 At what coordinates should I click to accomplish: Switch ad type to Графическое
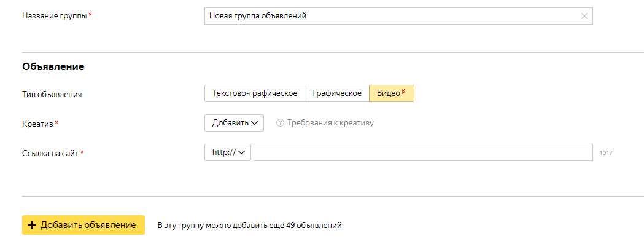336,93
